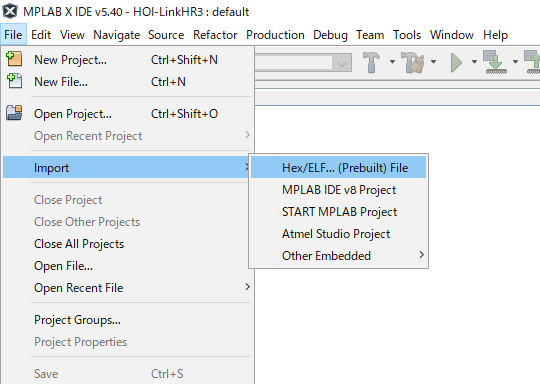Open dropdown arrow beside Run Project

(474, 62)
